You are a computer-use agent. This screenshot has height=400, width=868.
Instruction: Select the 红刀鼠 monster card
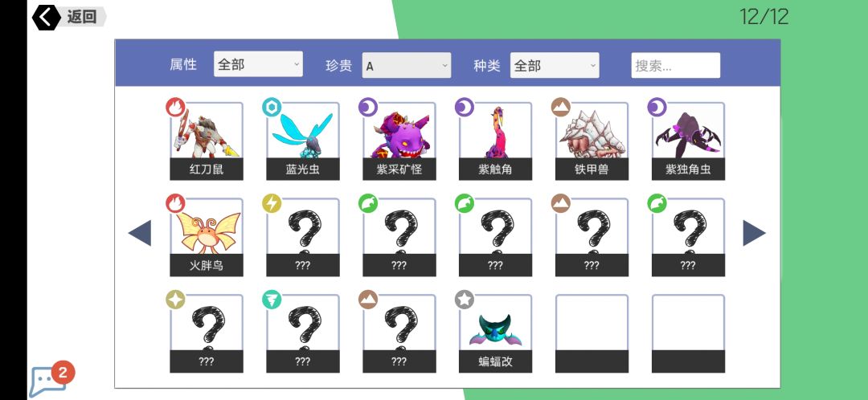coord(207,141)
